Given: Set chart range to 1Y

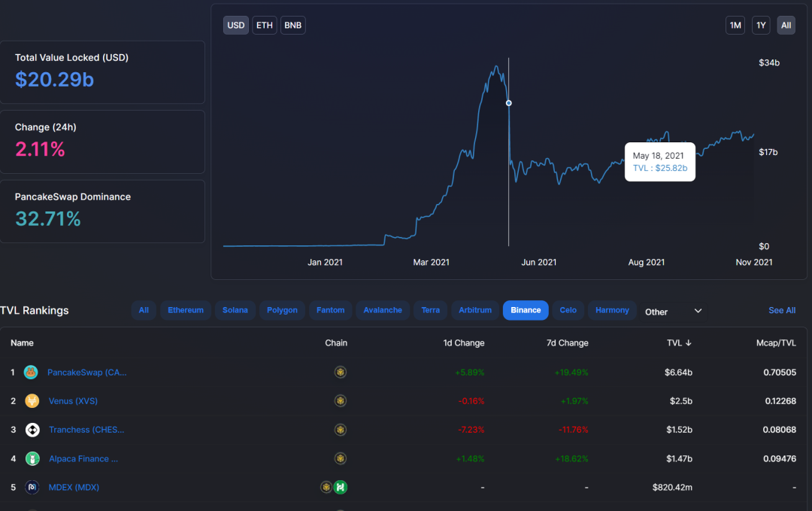Looking at the screenshot, I should click(761, 26).
